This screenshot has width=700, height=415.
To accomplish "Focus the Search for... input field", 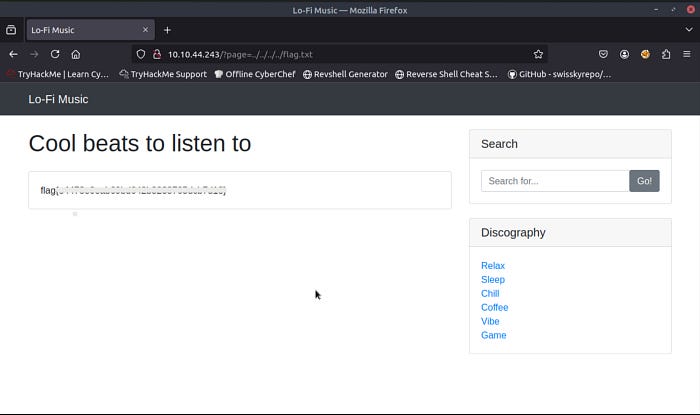I will tap(555, 181).
